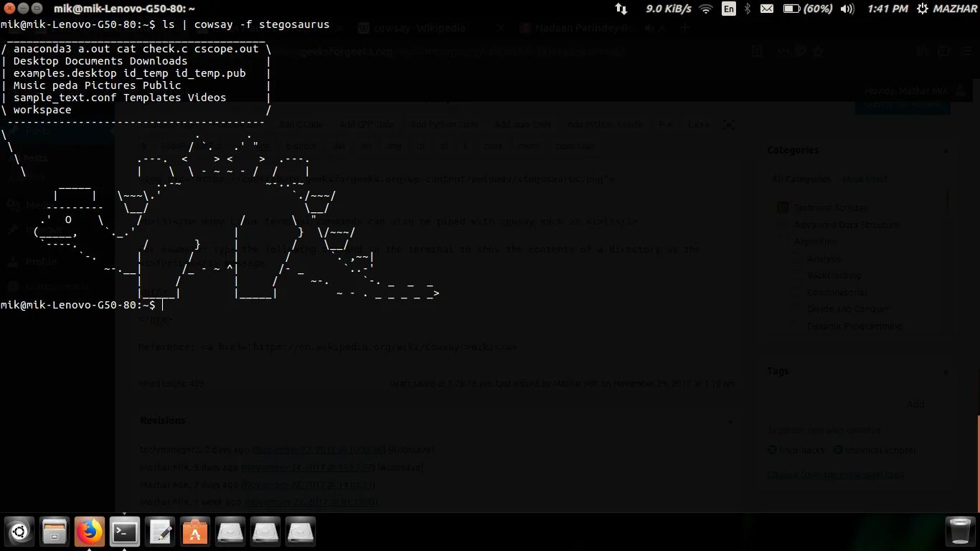This screenshot has height=551, width=980.
Task: Toggle the Algorithm category checkbox
Action: click(782, 242)
